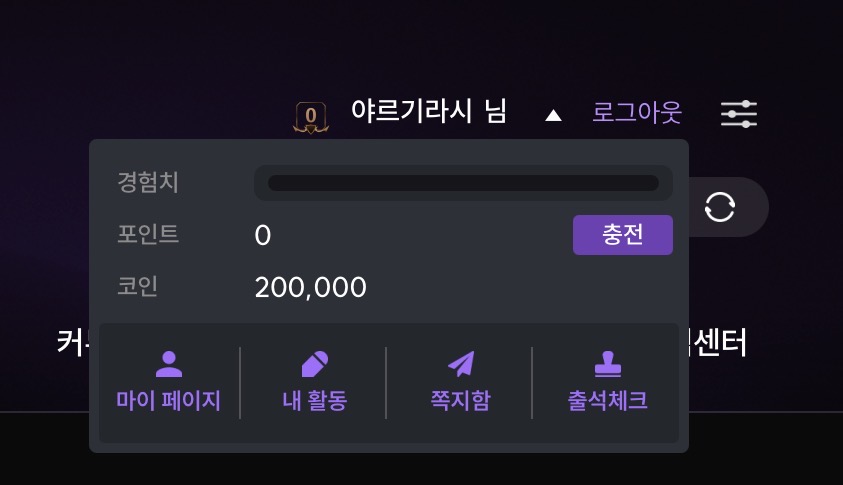Select the 출석체크 text label
Screen dimensions: 843x485
point(607,401)
